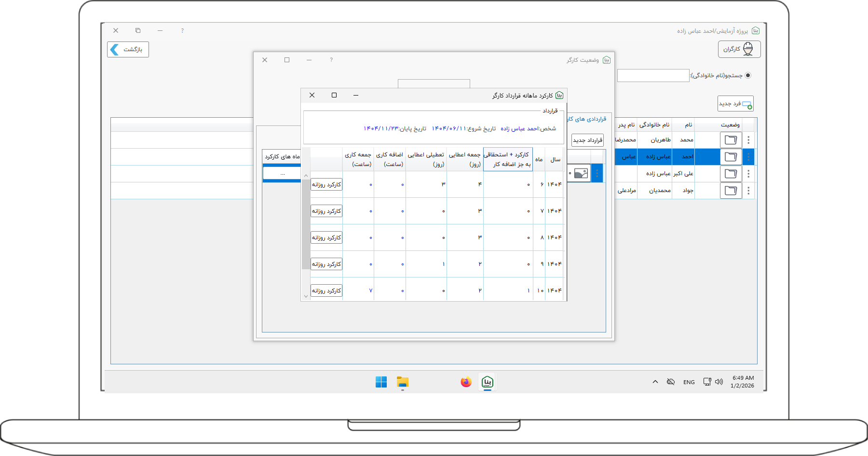Screen dimensions: 868x456
Task: Open three-dot menu of the contract row
Action: (597, 173)
